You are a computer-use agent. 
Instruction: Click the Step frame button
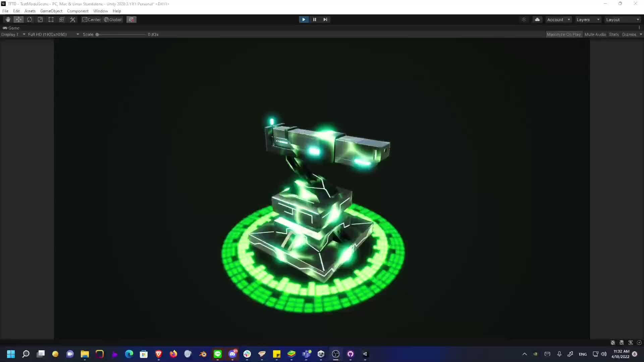tap(325, 19)
